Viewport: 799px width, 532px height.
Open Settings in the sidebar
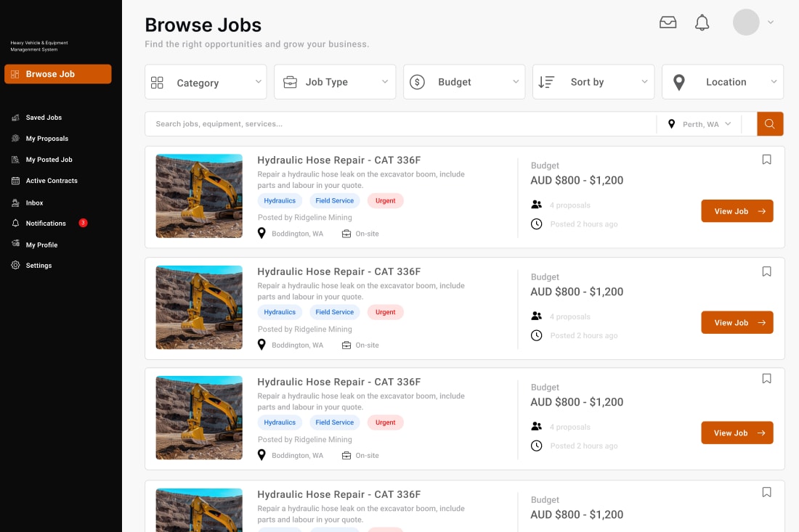tap(38, 265)
